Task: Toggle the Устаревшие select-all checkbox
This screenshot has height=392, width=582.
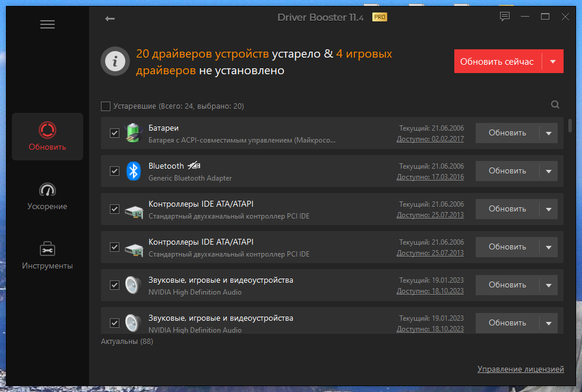Action: coord(106,106)
